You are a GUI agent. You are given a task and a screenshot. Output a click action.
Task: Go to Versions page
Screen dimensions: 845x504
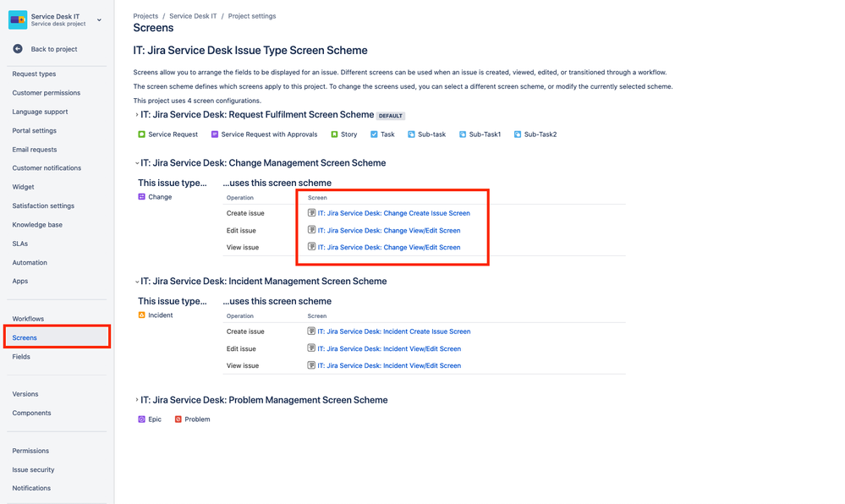(x=25, y=393)
